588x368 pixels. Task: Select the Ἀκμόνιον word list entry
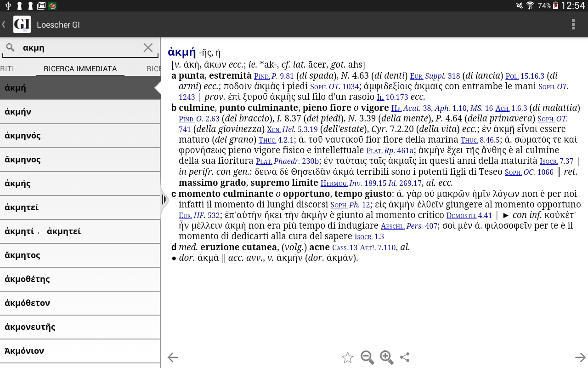80,351
